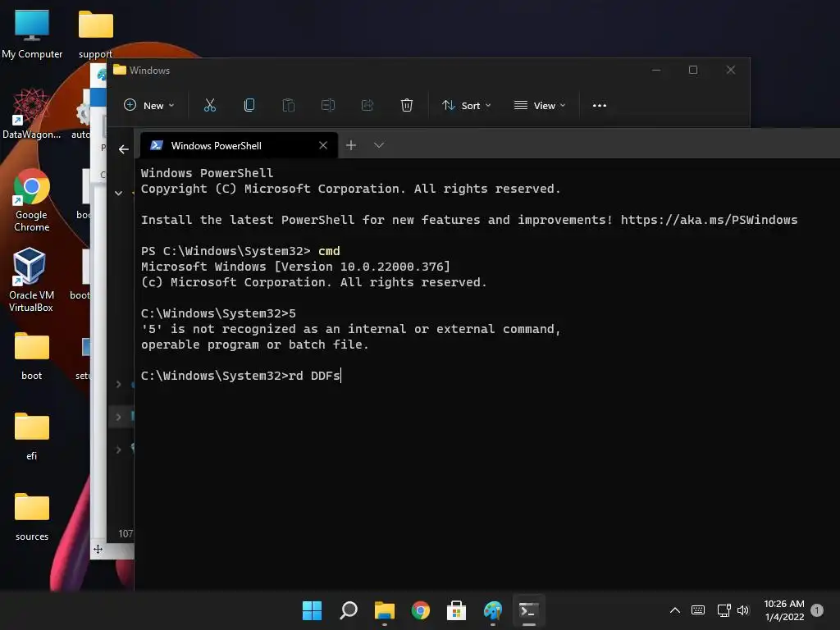840x630 pixels.
Task: Open taskbar Search magnifier
Action: (x=348, y=610)
